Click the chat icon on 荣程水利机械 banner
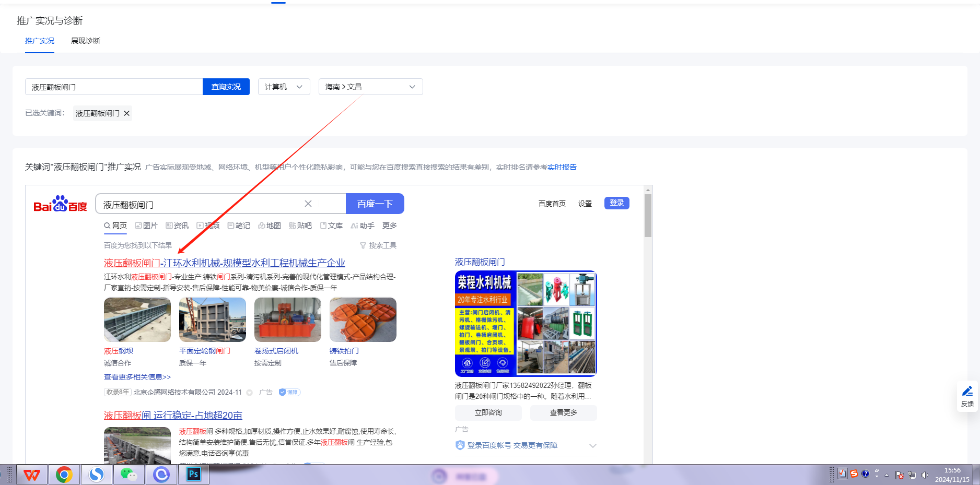This screenshot has width=980, height=485. click(x=503, y=363)
